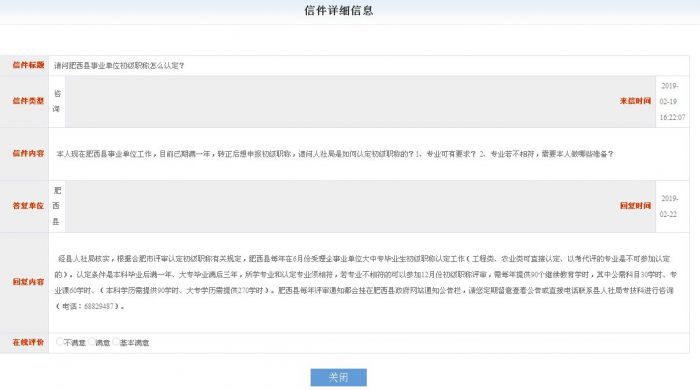This screenshot has height=390, width=700.
Task: Click the received time 2019-02-19 16:22:07
Action: [x=672, y=101]
